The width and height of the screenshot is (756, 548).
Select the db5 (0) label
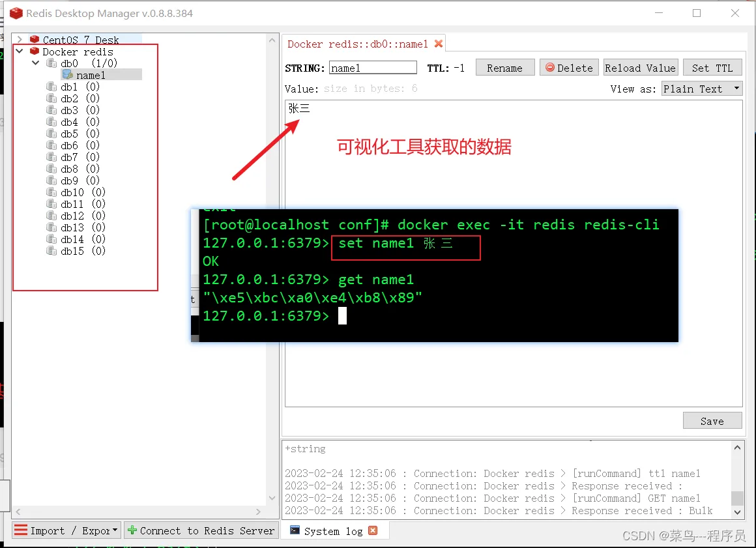click(80, 134)
